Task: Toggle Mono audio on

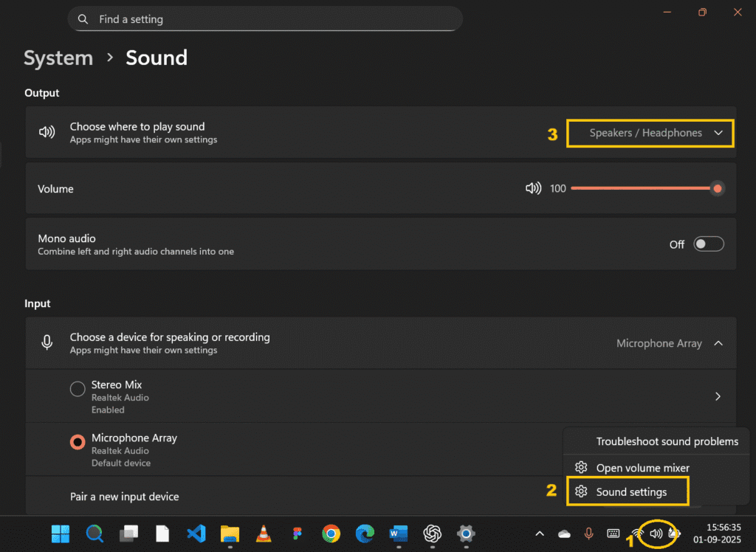Action: (707, 244)
